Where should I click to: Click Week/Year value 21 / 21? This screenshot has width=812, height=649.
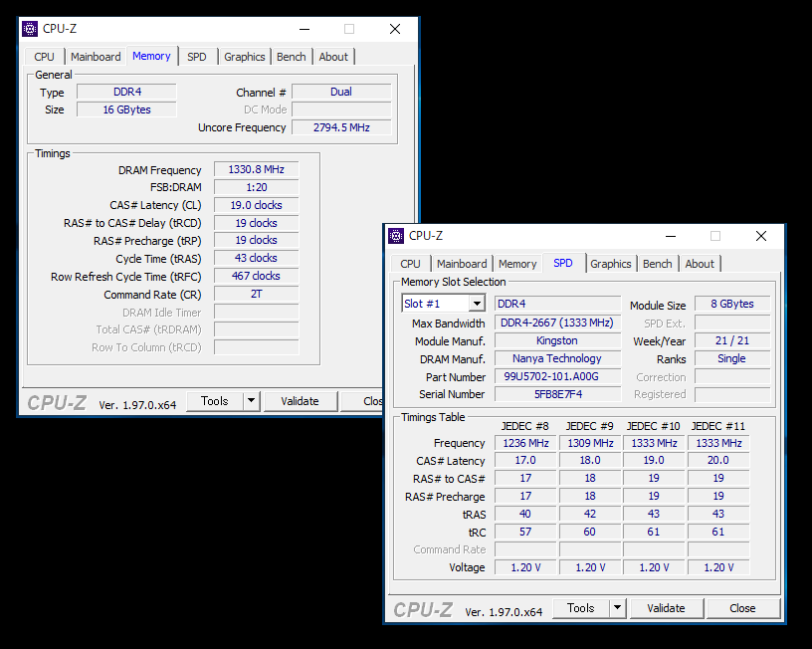coord(732,340)
